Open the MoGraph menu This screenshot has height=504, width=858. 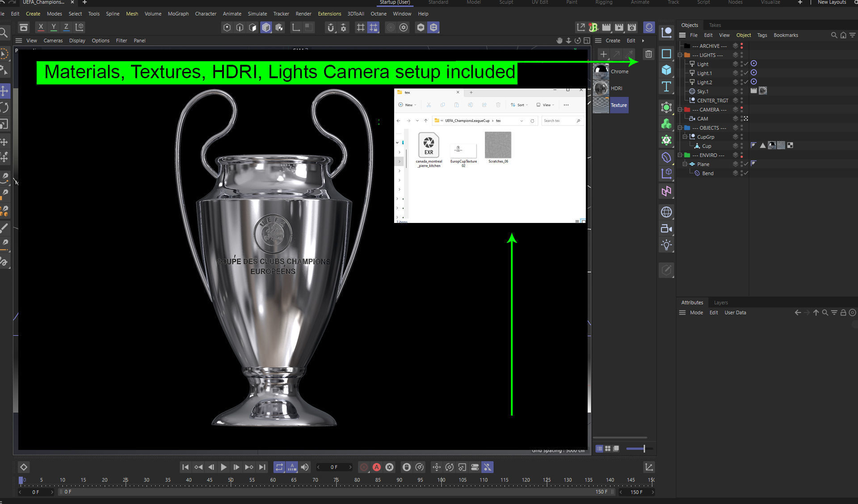point(178,14)
